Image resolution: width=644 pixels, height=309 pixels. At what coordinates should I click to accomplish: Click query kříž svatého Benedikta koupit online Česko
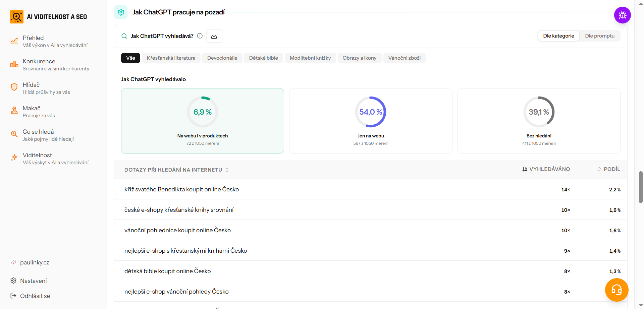click(181, 189)
